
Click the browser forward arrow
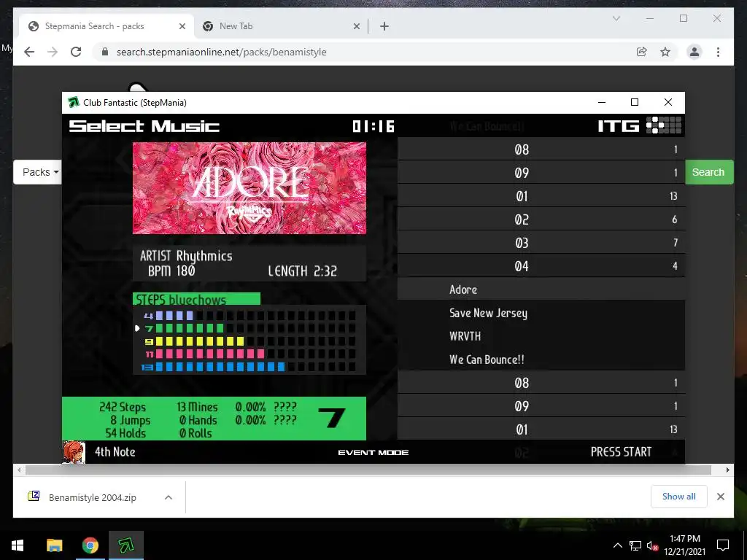[x=53, y=52]
